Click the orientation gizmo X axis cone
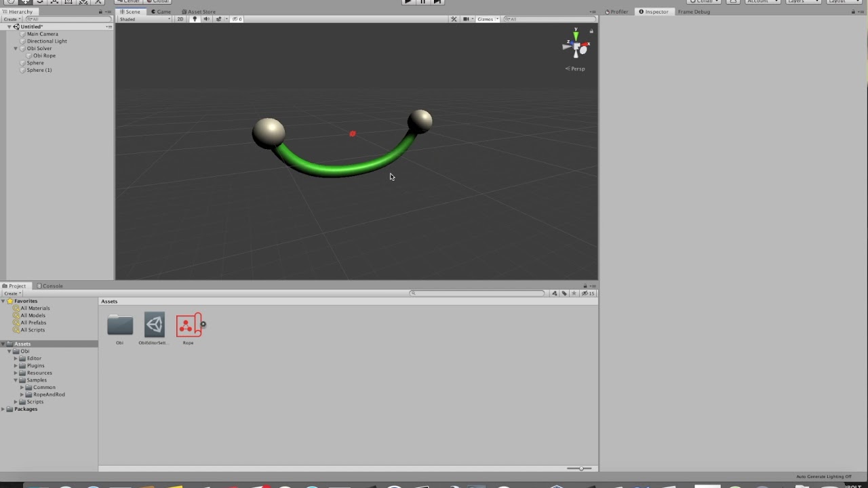 pos(585,45)
